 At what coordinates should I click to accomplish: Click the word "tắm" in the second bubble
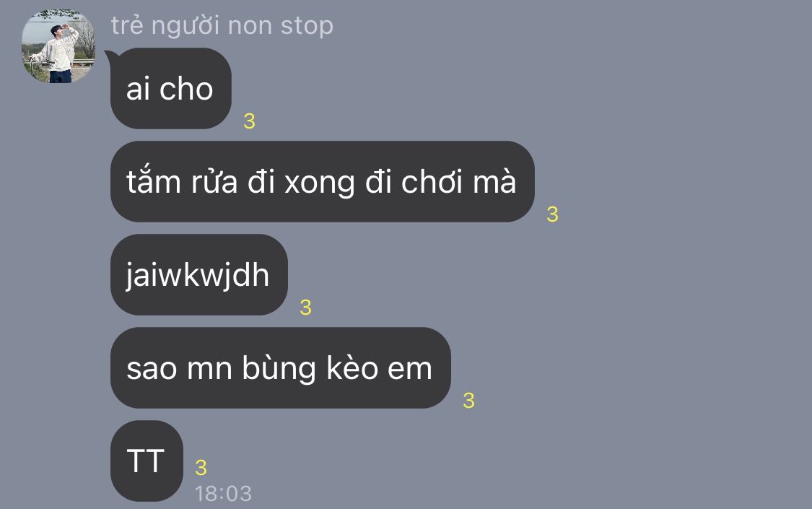pos(153,180)
